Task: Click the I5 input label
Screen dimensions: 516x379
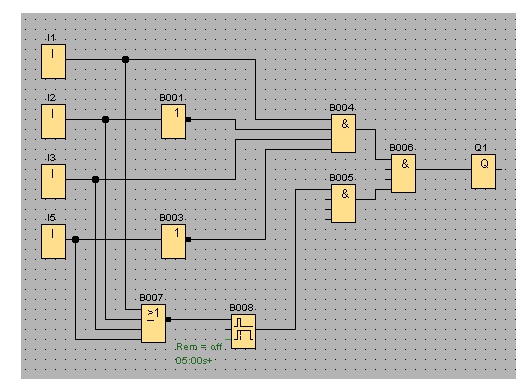Action: [51, 218]
